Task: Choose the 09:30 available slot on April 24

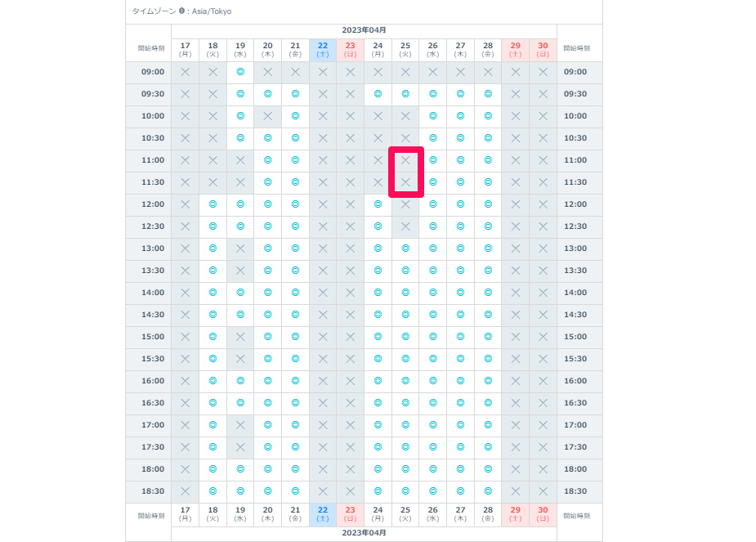Action: click(x=378, y=94)
